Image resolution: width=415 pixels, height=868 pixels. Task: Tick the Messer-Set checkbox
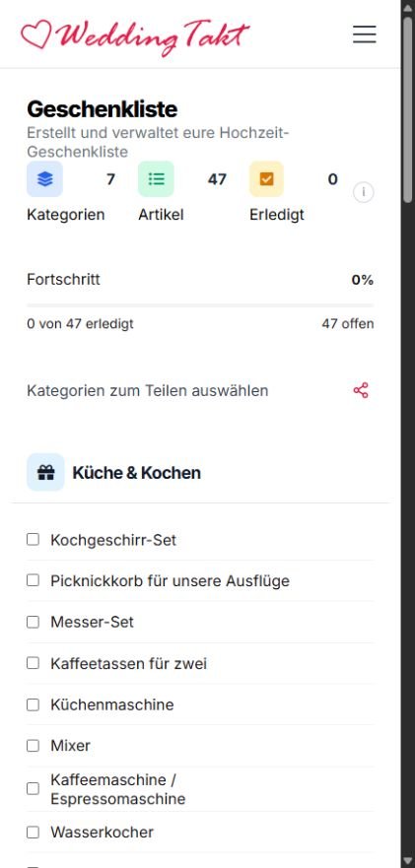[x=34, y=622]
